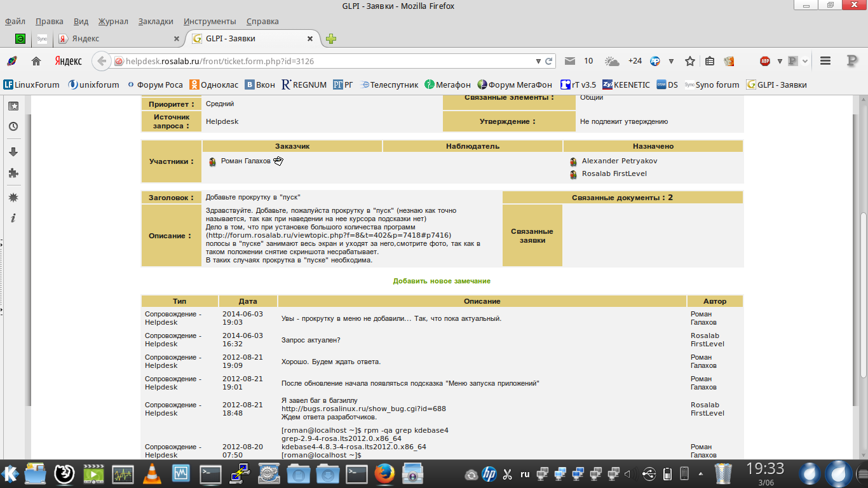Launch VLC media player from the taskbar
The width and height of the screenshot is (868, 488).
[151, 473]
